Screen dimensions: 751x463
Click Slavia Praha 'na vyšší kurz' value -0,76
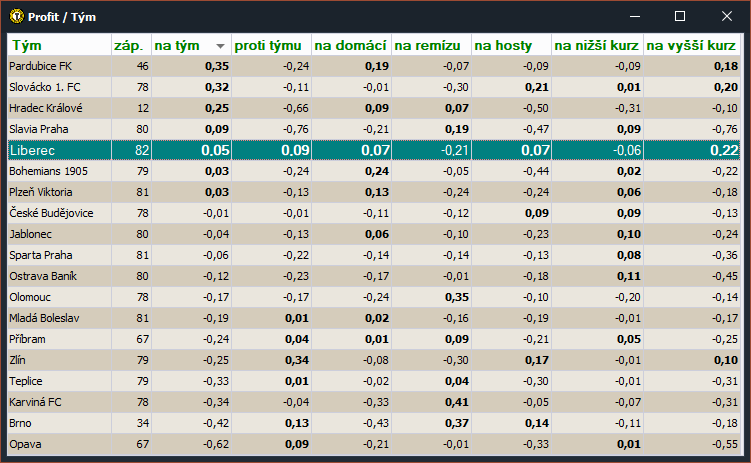click(x=725, y=129)
